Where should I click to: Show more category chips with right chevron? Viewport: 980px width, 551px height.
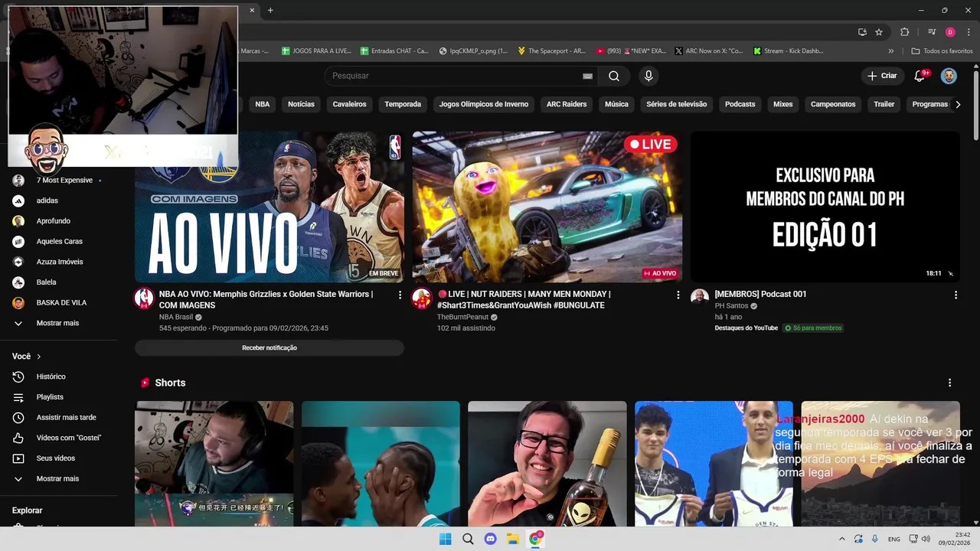pos(957,104)
